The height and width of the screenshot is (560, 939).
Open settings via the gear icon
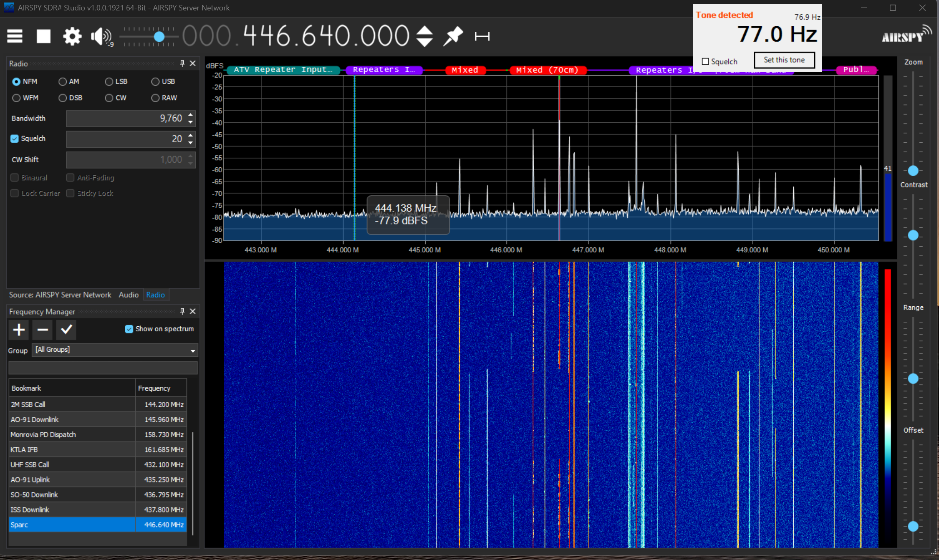(72, 36)
